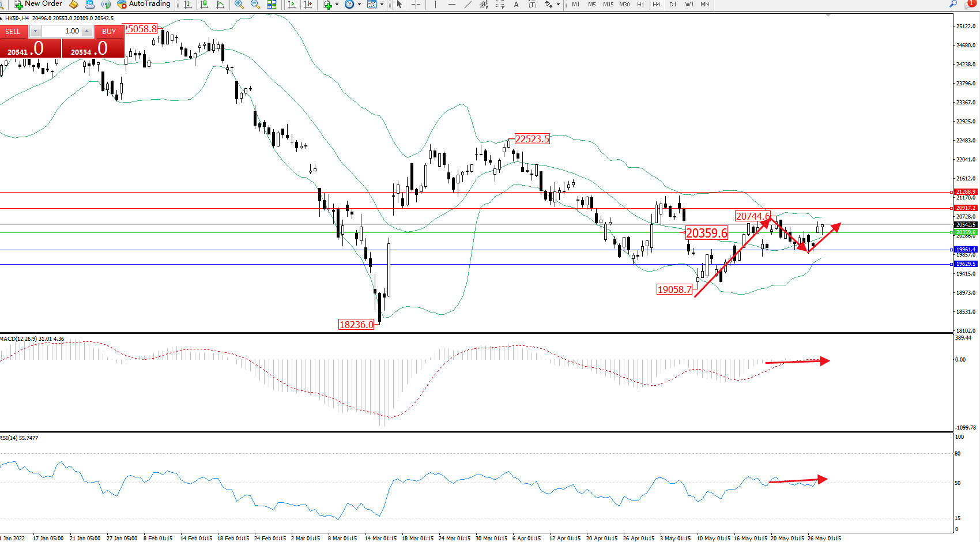The image size is (980, 542).
Task: Select the Draw Trendline tool
Action: click(x=468, y=5)
